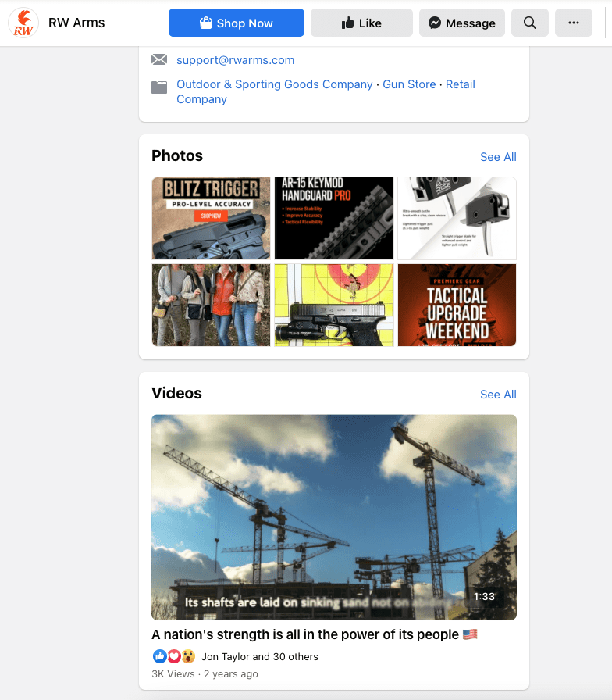Open "Jon Taylor and 30 others" reactions list
612x700 pixels.
point(260,657)
